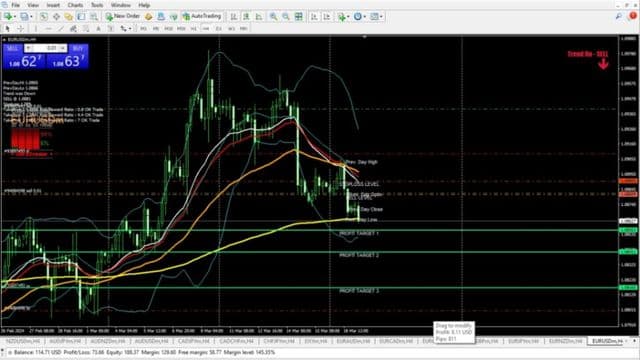Expand the new chart dropdown arrow
This screenshot has width=640, height=360.
click(15, 17)
